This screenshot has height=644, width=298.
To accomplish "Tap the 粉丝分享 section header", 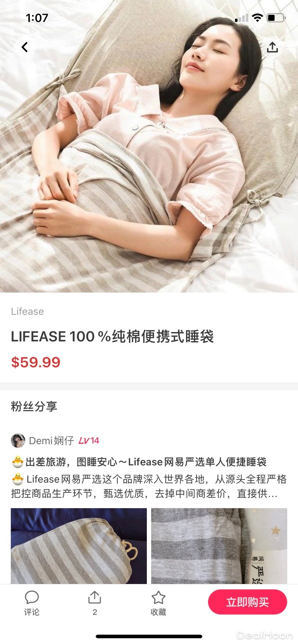I will click(34, 406).
